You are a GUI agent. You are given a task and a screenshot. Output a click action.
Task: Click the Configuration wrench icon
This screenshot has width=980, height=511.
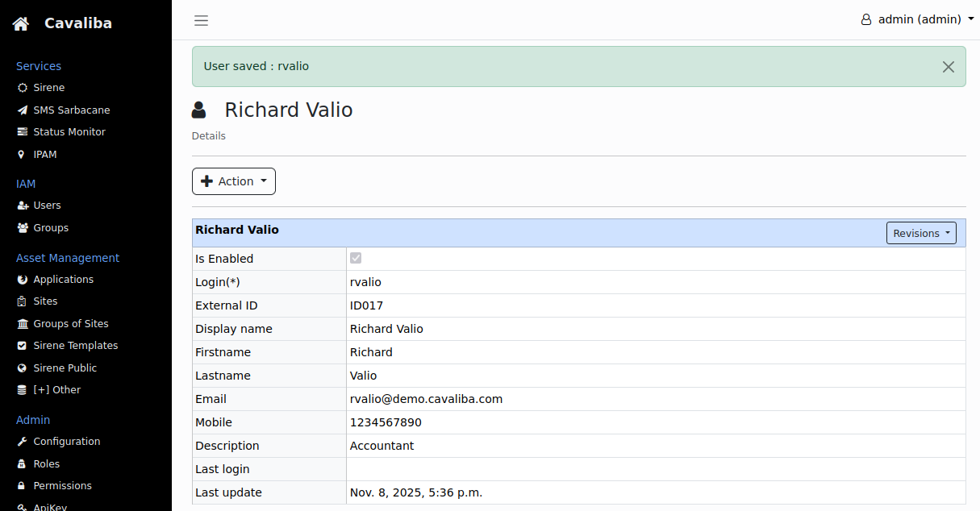pyautogui.click(x=23, y=442)
